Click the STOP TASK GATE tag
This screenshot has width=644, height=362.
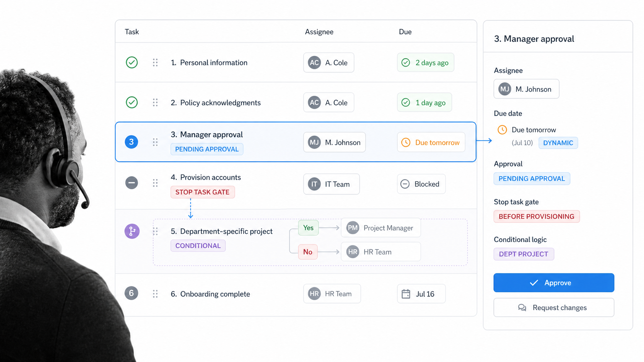point(203,192)
